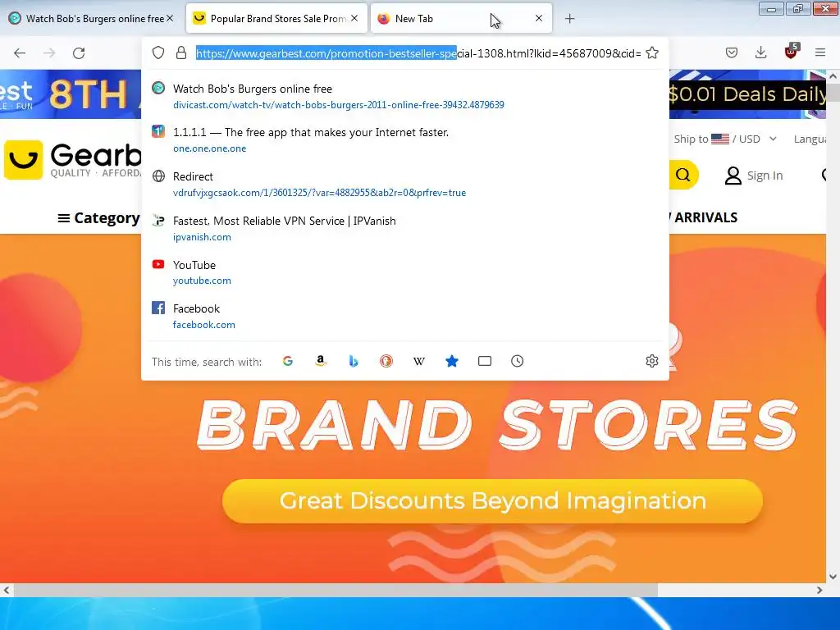Go back with the browser back arrow
The width and height of the screenshot is (840, 630).
20,53
